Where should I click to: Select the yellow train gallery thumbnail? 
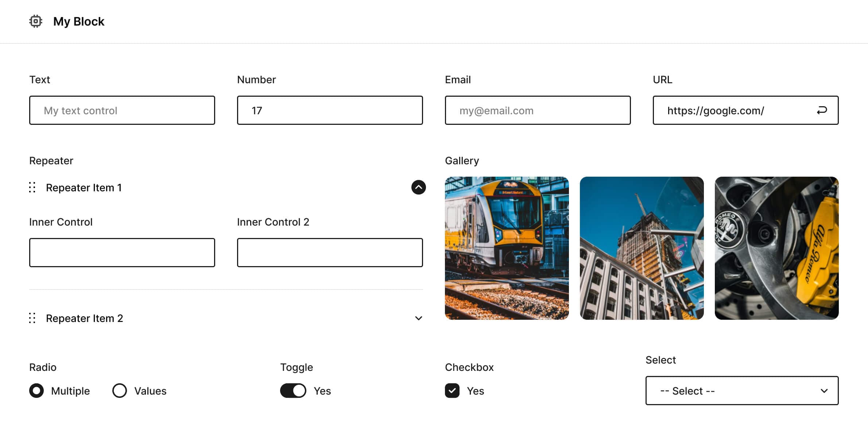click(x=507, y=248)
